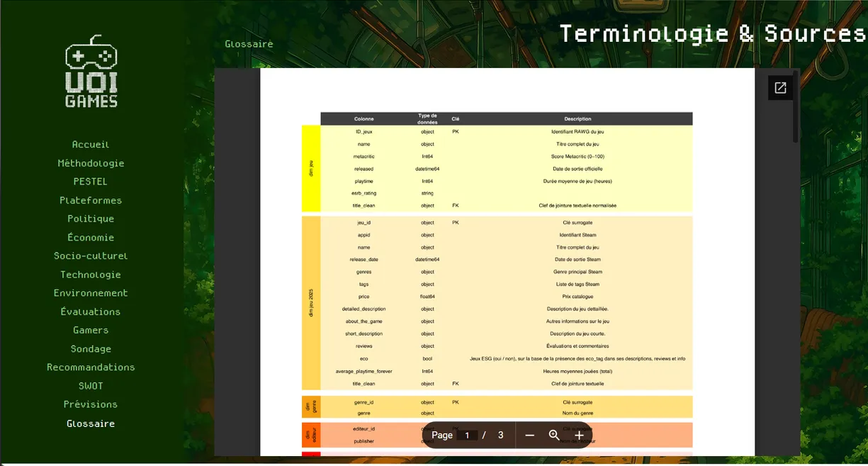Screen dimensions: 868x466
Task: Visit the Évaluations page
Action: coord(91,311)
